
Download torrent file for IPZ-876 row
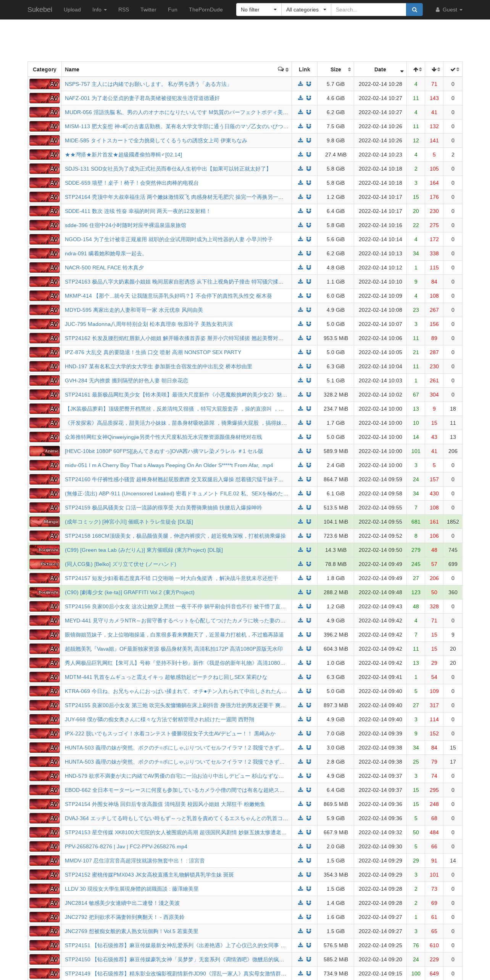(301, 352)
